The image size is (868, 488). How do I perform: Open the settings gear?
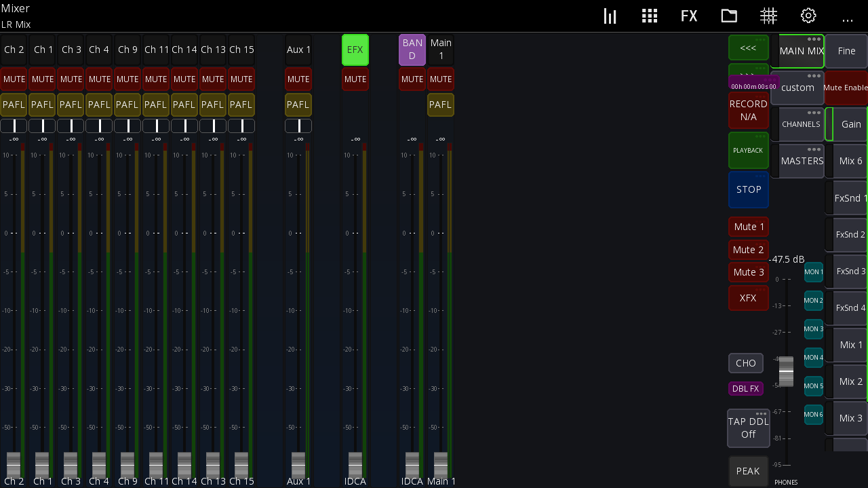click(x=808, y=16)
